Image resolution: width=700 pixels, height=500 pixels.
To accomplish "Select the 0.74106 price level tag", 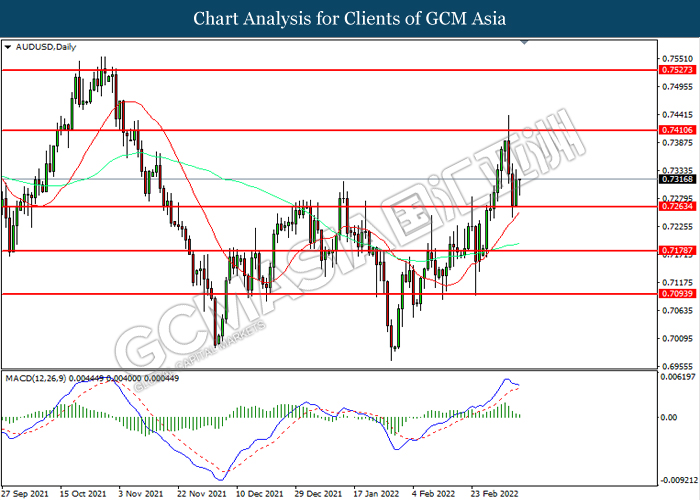I will pos(677,130).
